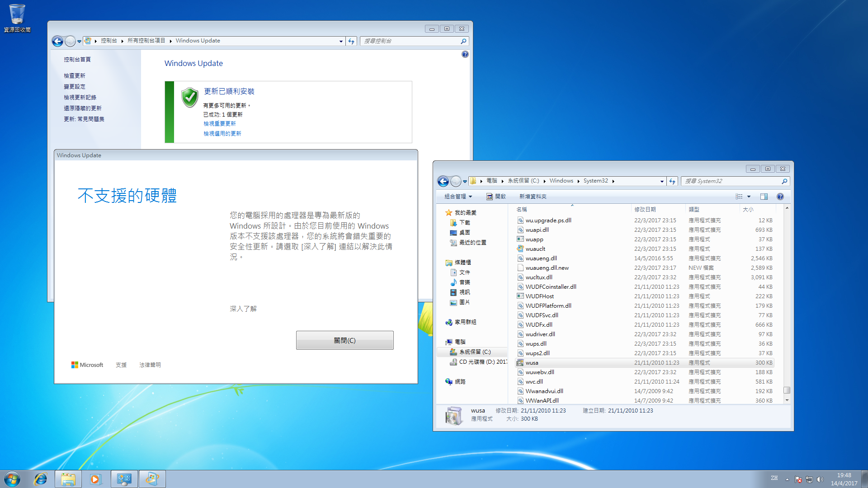Click the volume speaker tray icon
Image resolution: width=868 pixels, height=488 pixels.
click(x=820, y=479)
